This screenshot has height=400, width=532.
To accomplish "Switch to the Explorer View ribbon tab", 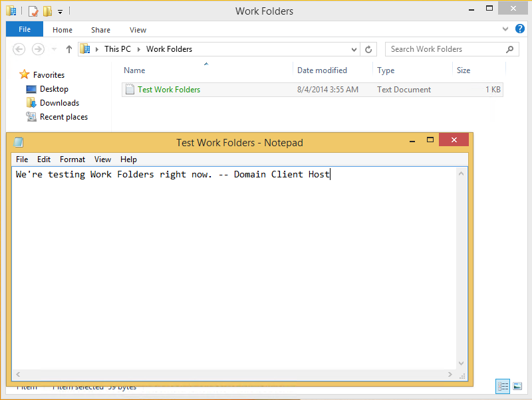I will 138,30.
